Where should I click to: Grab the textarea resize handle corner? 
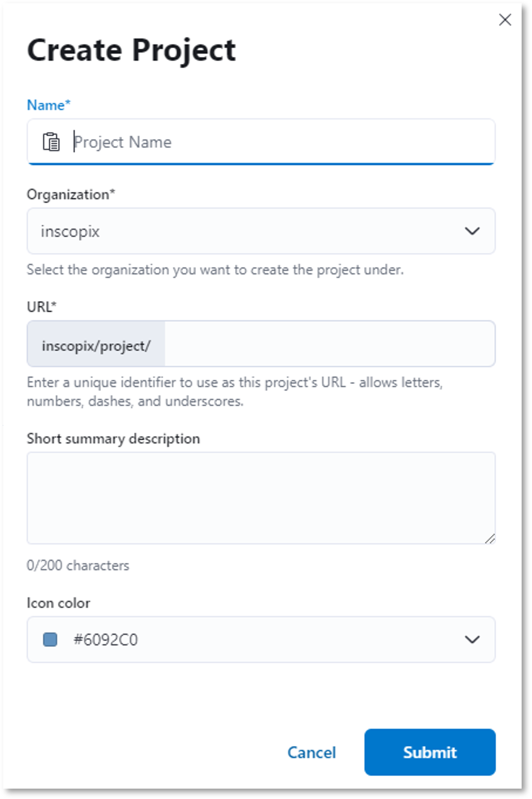[490, 538]
